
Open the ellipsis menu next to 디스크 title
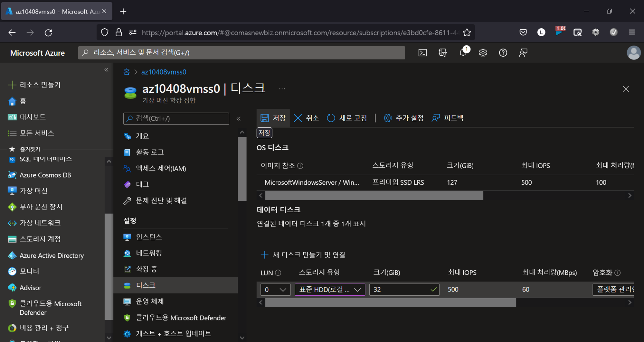coord(282,89)
